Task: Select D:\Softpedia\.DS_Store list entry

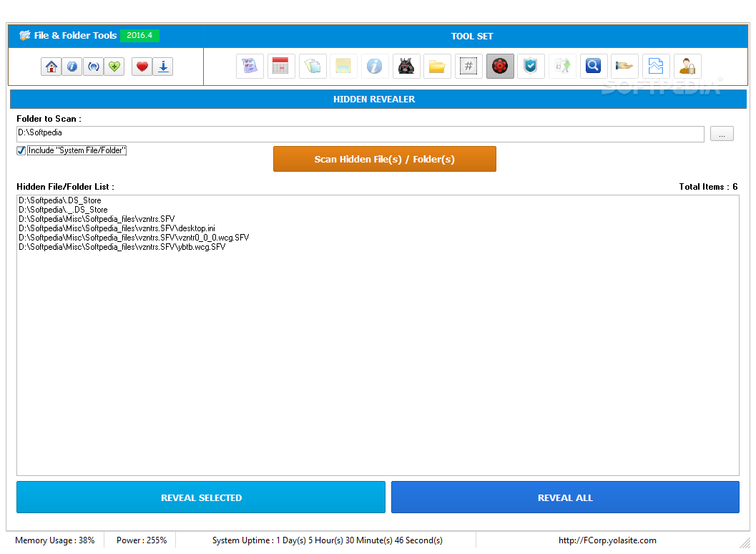Action: pos(60,200)
